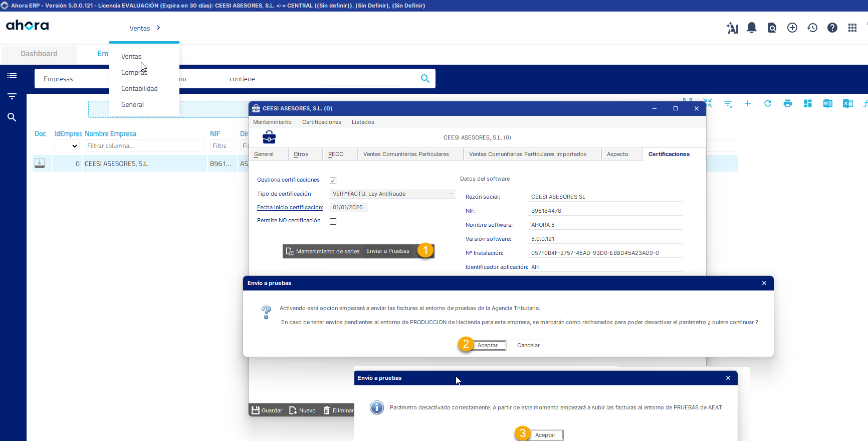Print the Empresas list
Screen dimensions: 868x441
click(x=788, y=103)
